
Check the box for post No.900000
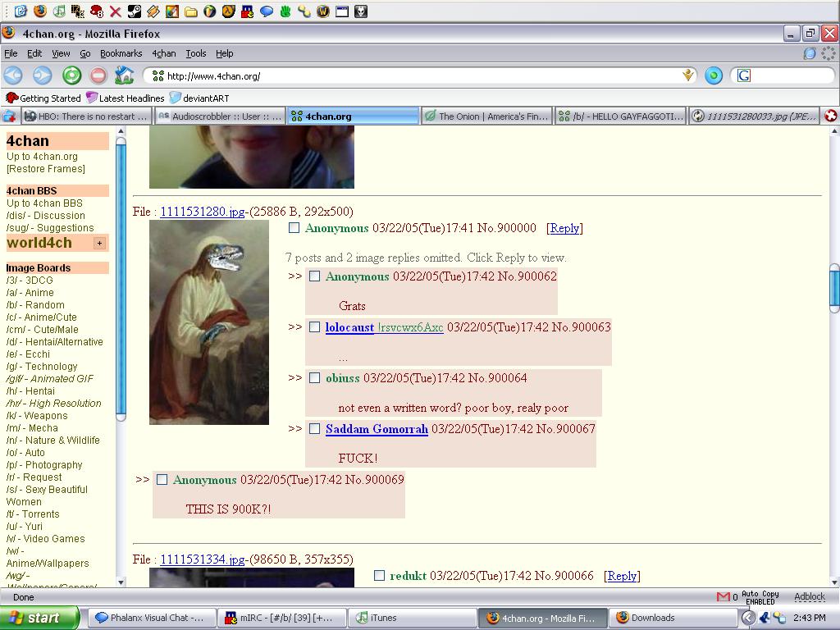(x=294, y=228)
